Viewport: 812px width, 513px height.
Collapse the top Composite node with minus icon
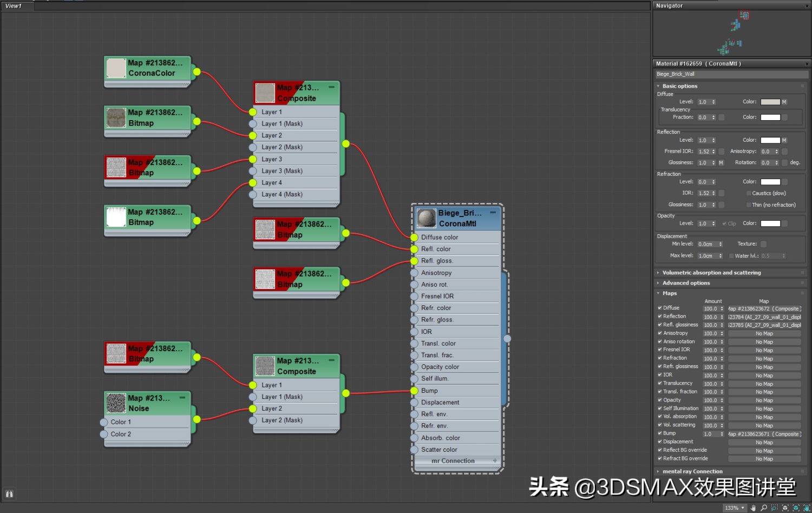[x=331, y=87]
